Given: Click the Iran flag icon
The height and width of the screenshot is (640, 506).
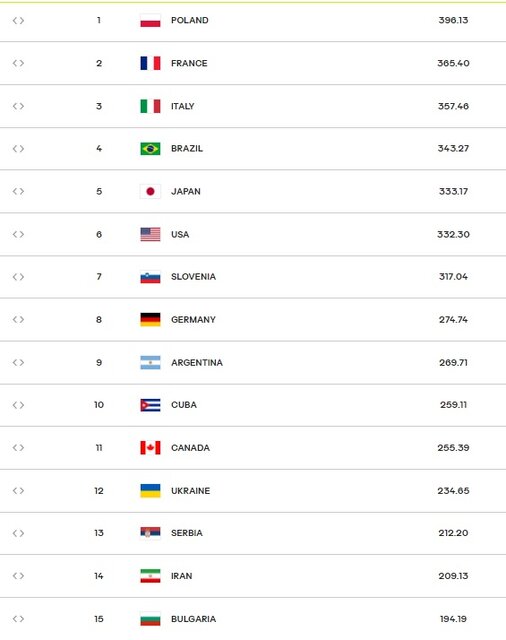Looking at the screenshot, I should click(x=150, y=576).
